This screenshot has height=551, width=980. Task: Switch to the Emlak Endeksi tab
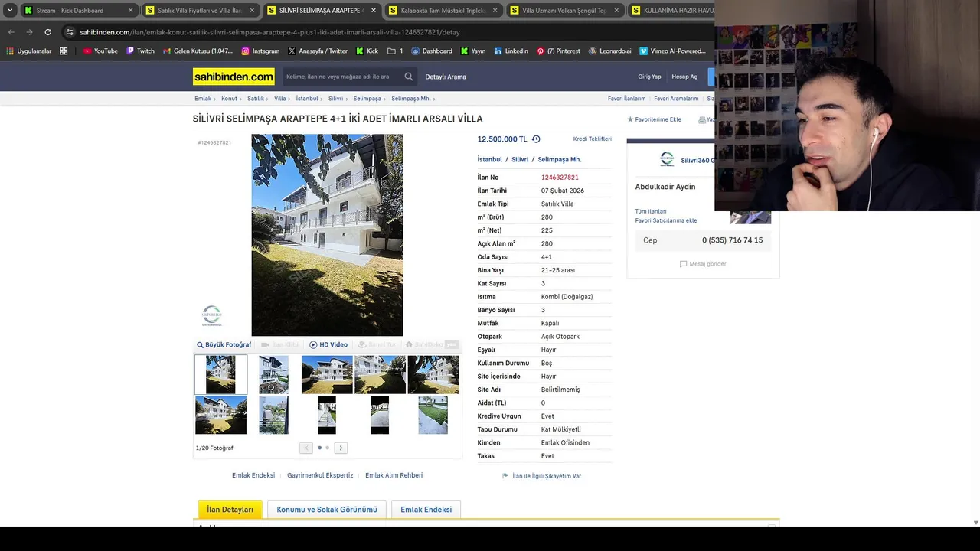426,510
